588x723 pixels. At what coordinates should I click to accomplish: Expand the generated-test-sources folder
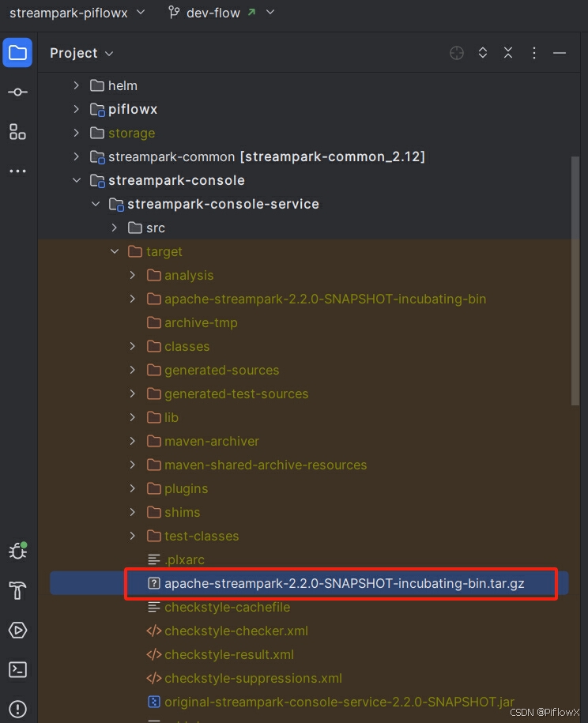pos(133,394)
